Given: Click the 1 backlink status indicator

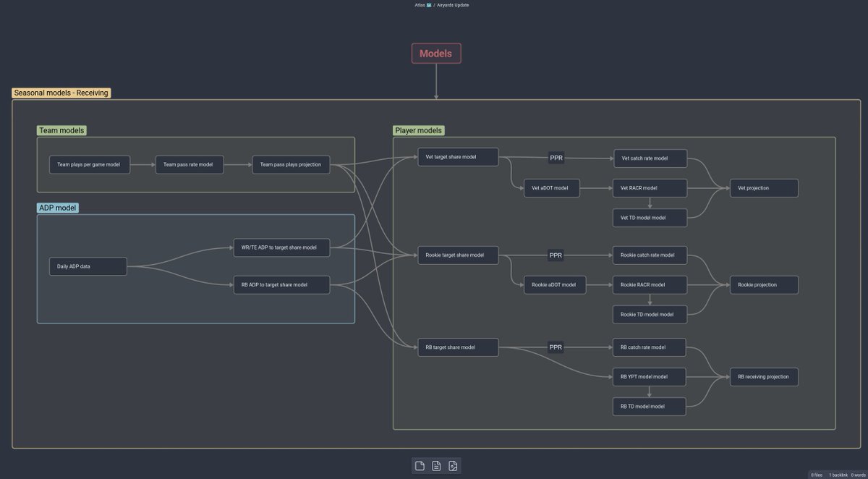Looking at the screenshot, I should pos(838,475).
